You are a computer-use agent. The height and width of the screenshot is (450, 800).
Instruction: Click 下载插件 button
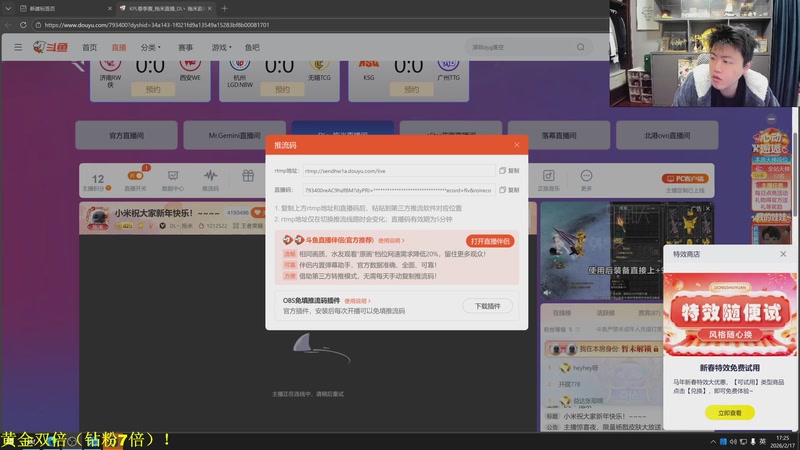point(487,306)
